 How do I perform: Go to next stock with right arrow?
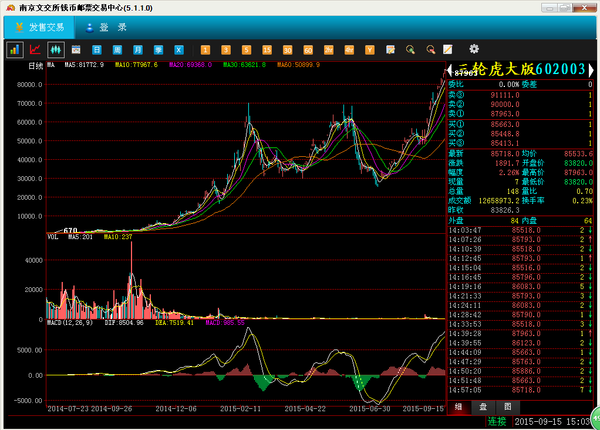[591, 70]
